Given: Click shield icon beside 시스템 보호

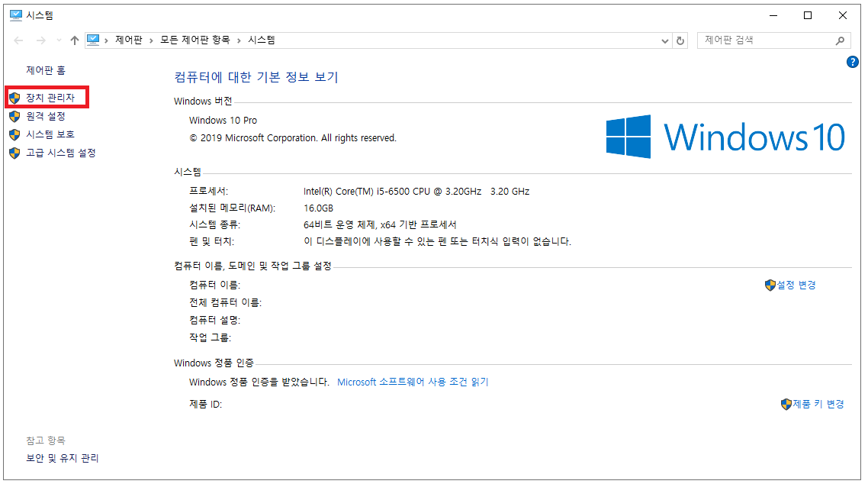Looking at the screenshot, I should (15, 134).
